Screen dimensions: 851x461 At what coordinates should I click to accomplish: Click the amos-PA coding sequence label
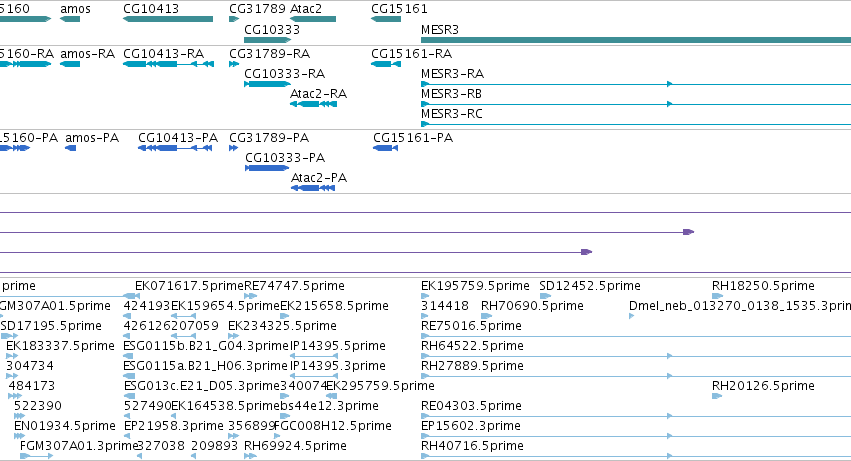tap(92, 138)
